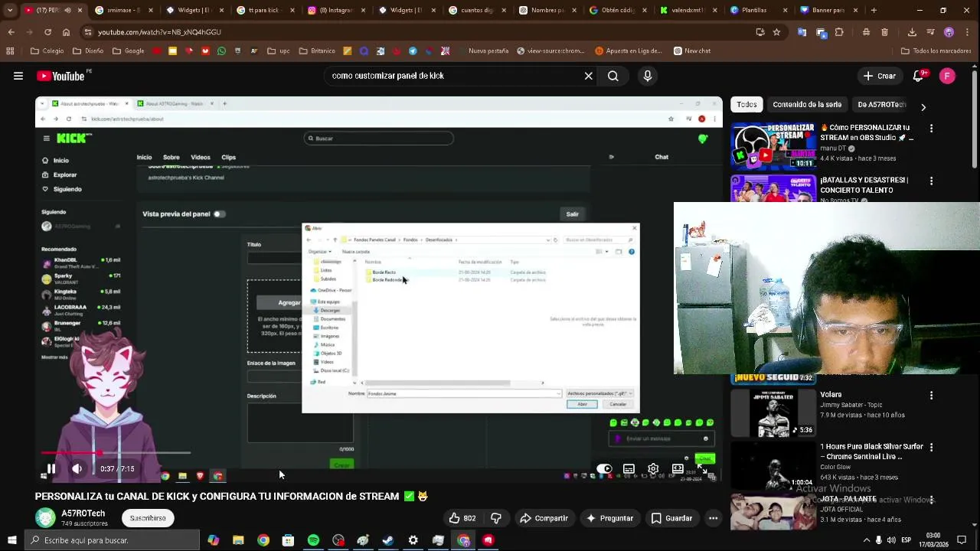
Task: Open the A57ROTech channel avatar
Action: 45,518
